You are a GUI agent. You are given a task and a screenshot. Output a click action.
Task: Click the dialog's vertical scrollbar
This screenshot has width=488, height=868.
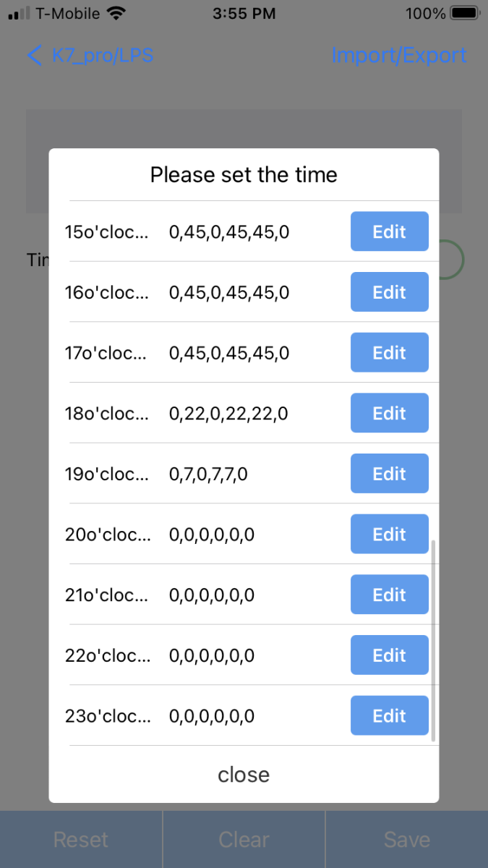433,641
